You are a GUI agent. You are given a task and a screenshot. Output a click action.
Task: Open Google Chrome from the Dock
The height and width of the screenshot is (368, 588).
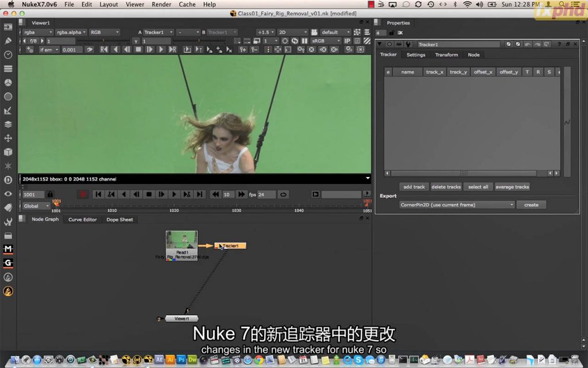click(x=258, y=360)
